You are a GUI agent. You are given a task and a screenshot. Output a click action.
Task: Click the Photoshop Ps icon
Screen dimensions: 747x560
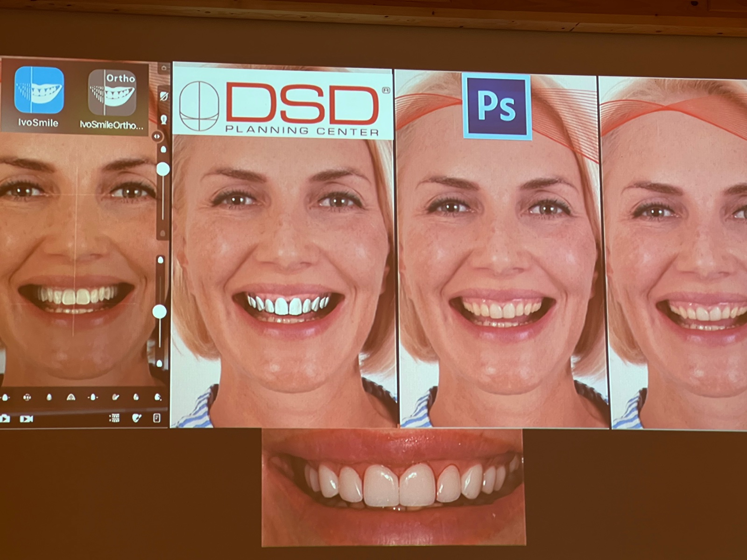(x=497, y=106)
